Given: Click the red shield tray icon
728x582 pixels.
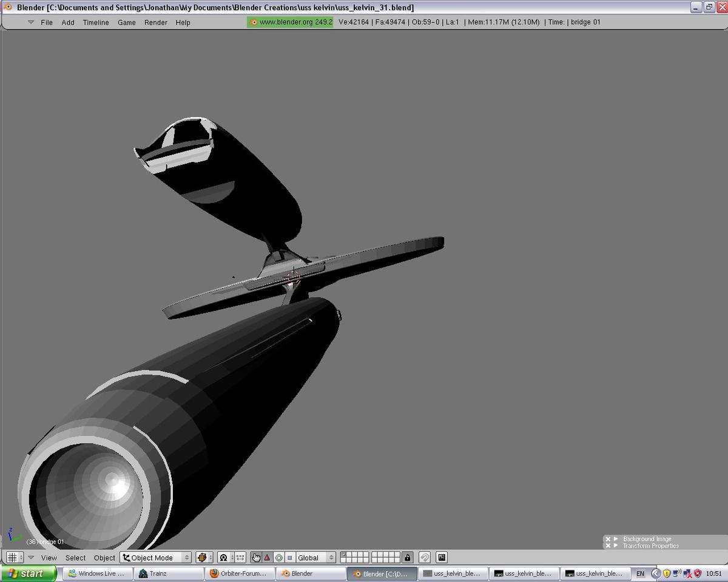Looking at the screenshot, I should tap(698, 573).
